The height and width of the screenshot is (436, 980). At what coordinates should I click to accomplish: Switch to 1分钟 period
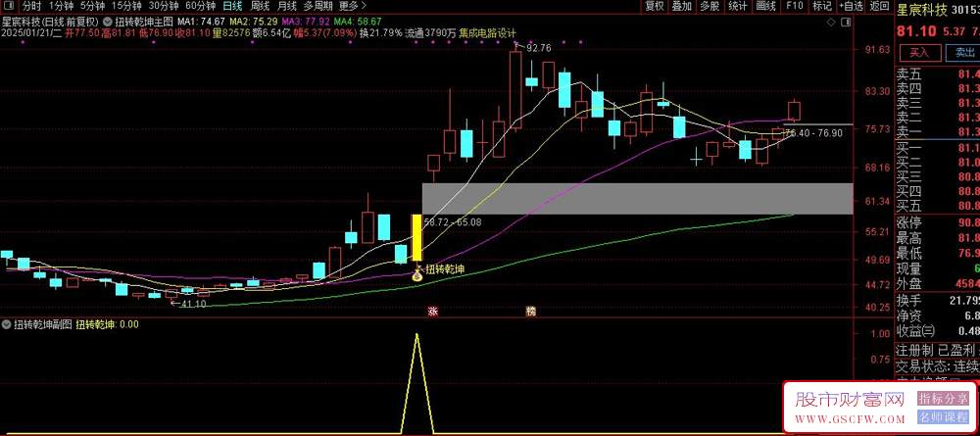pos(60,6)
